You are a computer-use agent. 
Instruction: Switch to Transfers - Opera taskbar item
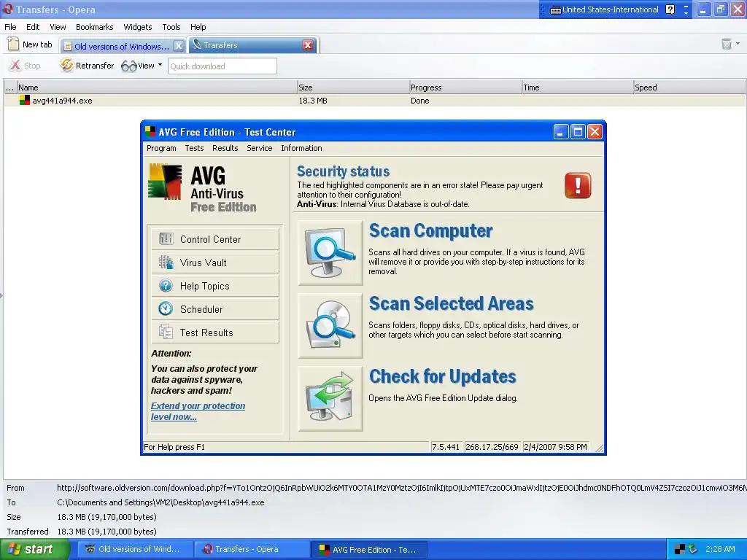point(252,549)
